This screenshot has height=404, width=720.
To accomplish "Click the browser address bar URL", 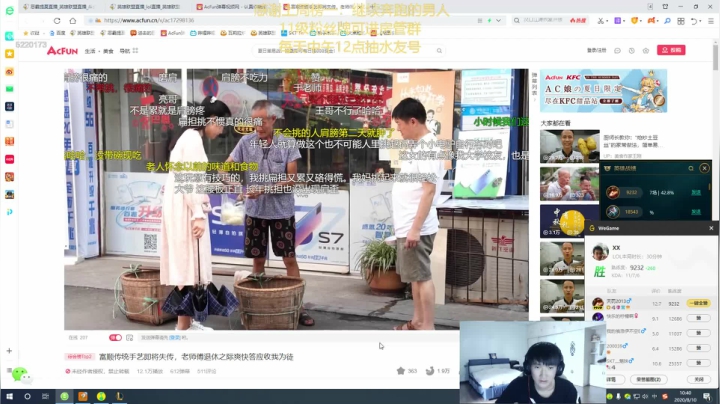I will 149,21.
